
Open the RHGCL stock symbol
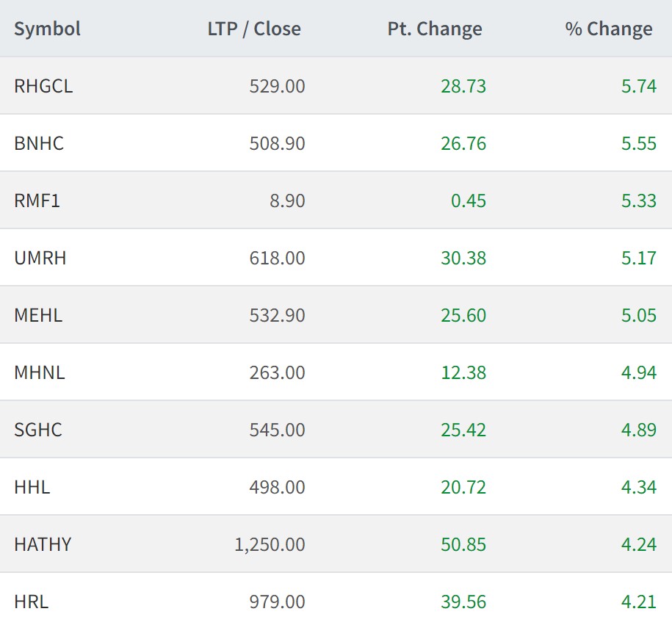point(43,86)
